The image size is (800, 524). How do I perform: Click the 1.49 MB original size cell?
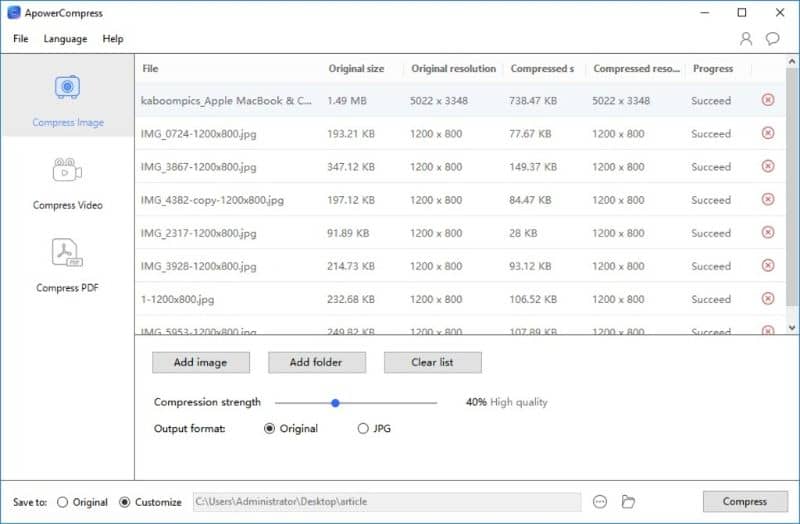click(x=347, y=101)
